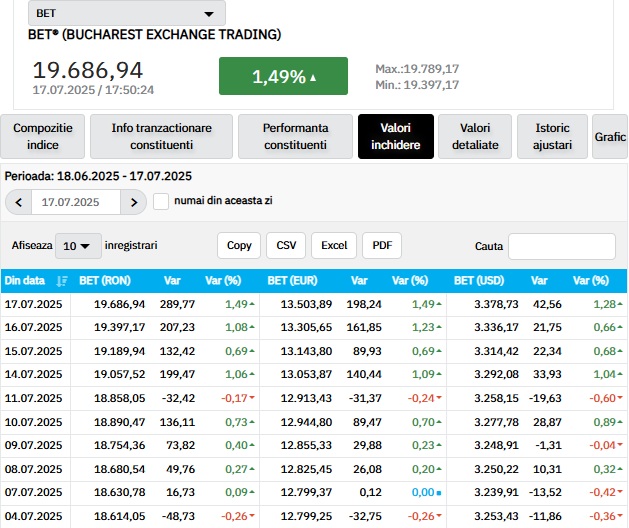
Task: Enable the 'numai din aceasta zi' checkbox
Action: 161,202
